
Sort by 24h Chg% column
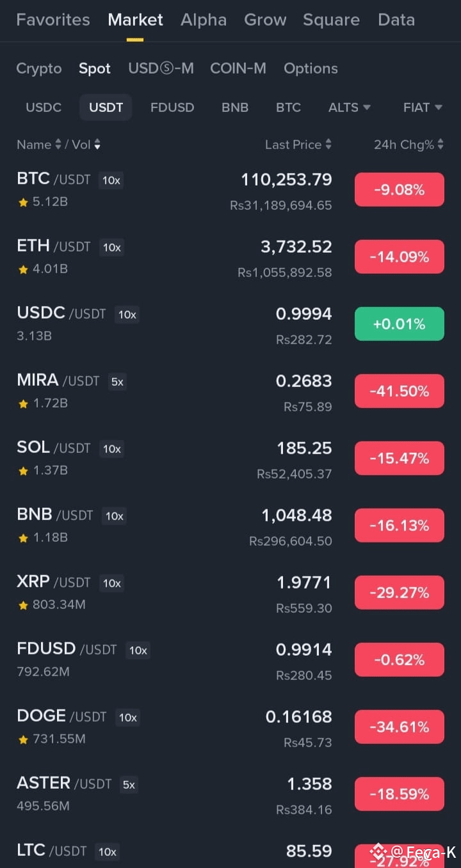coord(408,145)
